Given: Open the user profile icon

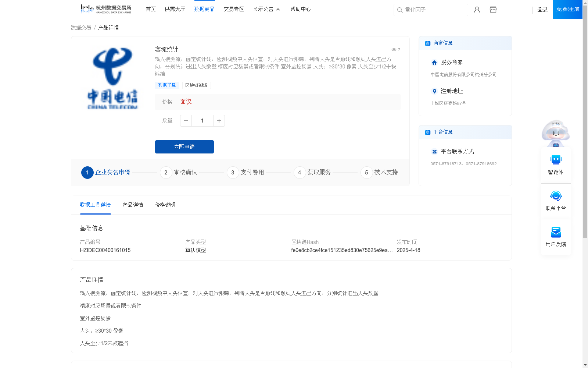Looking at the screenshot, I should pos(477,10).
